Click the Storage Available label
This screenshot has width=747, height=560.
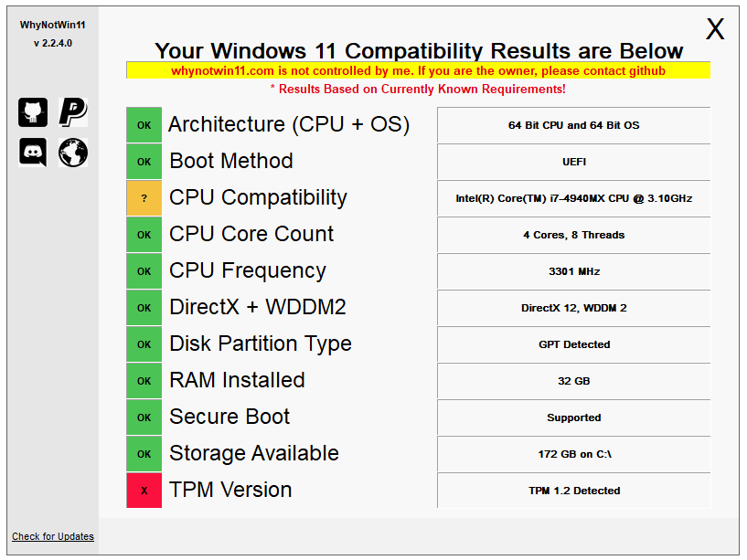254,453
